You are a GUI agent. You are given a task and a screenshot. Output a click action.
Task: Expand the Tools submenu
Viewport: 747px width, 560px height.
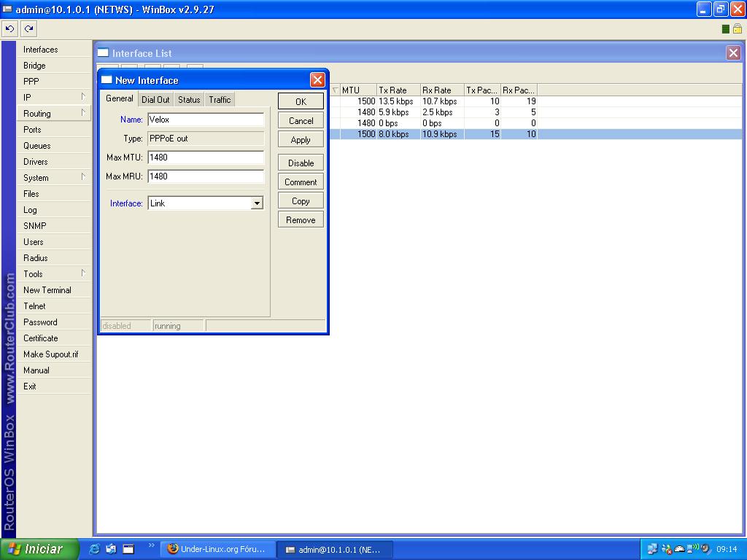[54, 274]
